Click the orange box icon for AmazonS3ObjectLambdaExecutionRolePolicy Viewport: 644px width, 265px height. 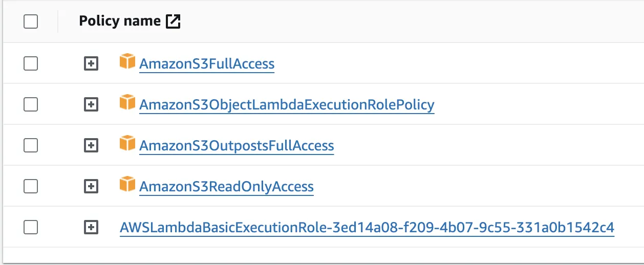[127, 102]
